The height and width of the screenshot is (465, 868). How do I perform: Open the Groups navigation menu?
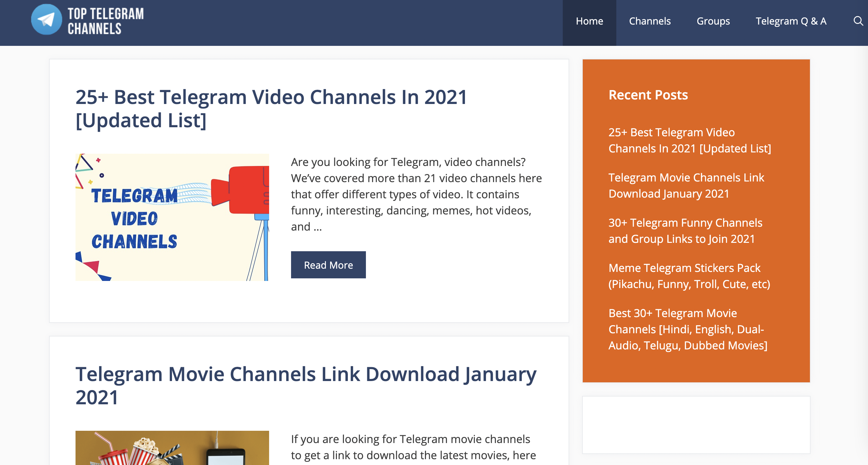pyautogui.click(x=713, y=21)
